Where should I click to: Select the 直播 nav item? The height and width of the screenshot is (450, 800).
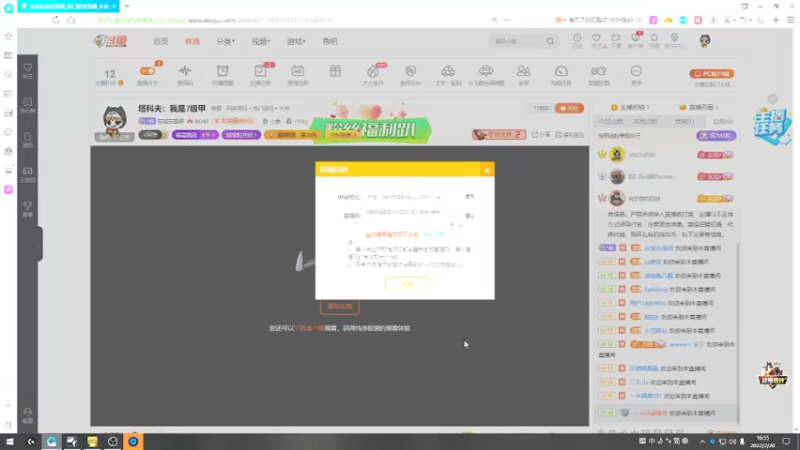(192, 41)
